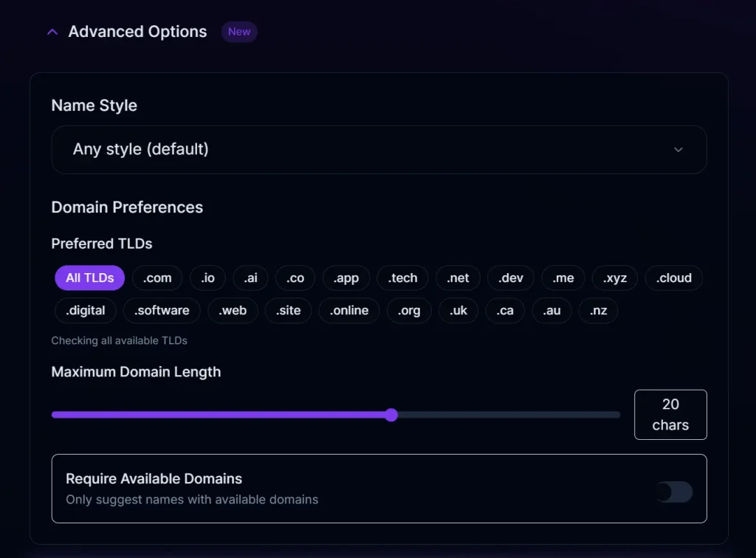Viewport: 756px width, 558px height.
Task: Open the Name Style dropdown
Action: pyautogui.click(x=379, y=149)
